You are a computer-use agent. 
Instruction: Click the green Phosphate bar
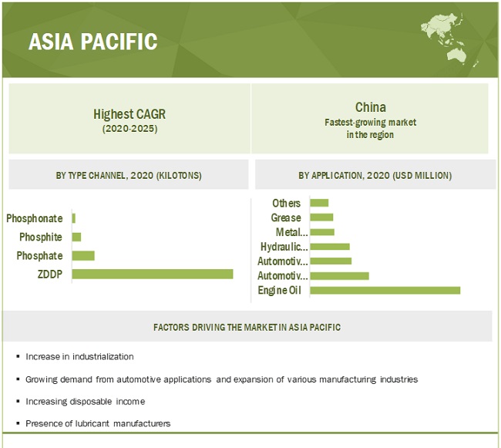(x=83, y=255)
